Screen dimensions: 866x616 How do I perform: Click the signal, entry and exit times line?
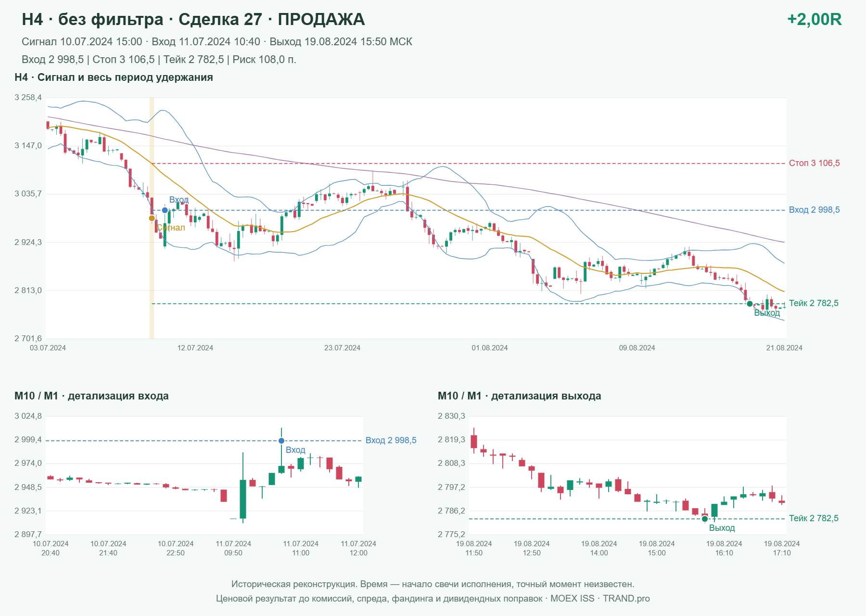pyautogui.click(x=217, y=42)
